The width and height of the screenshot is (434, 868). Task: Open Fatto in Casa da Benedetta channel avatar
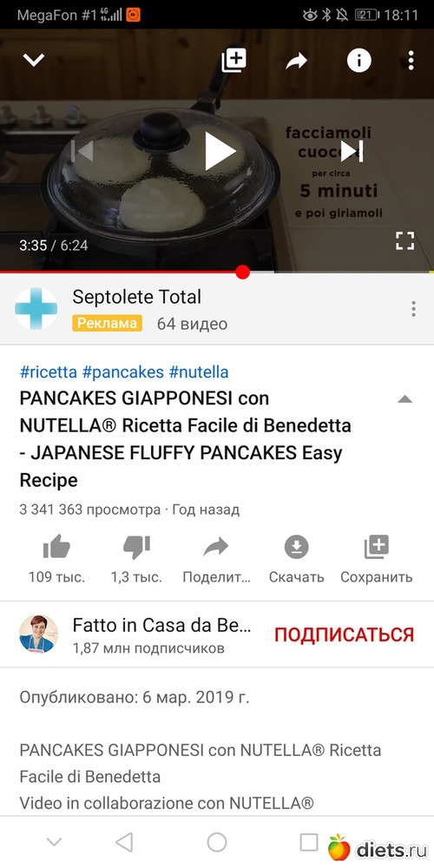(x=39, y=634)
